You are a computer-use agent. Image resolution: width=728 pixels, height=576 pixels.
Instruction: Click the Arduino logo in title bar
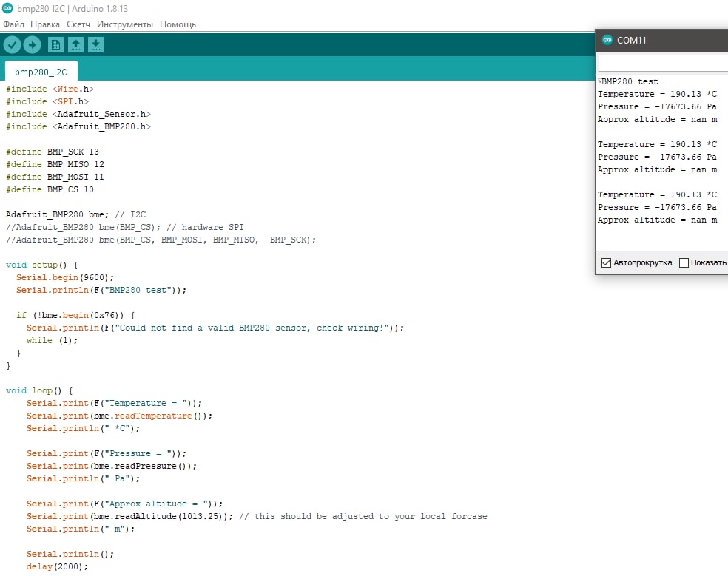pos(7,8)
